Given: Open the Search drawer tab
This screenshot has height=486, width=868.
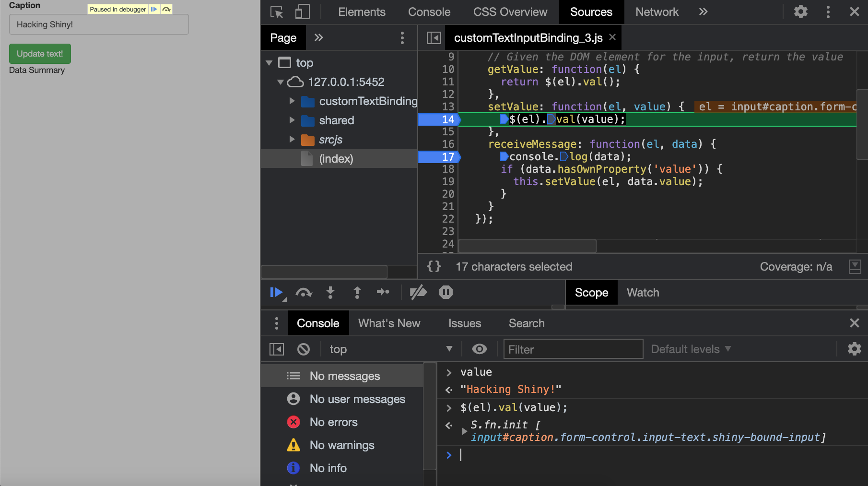Looking at the screenshot, I should point(527,323).
